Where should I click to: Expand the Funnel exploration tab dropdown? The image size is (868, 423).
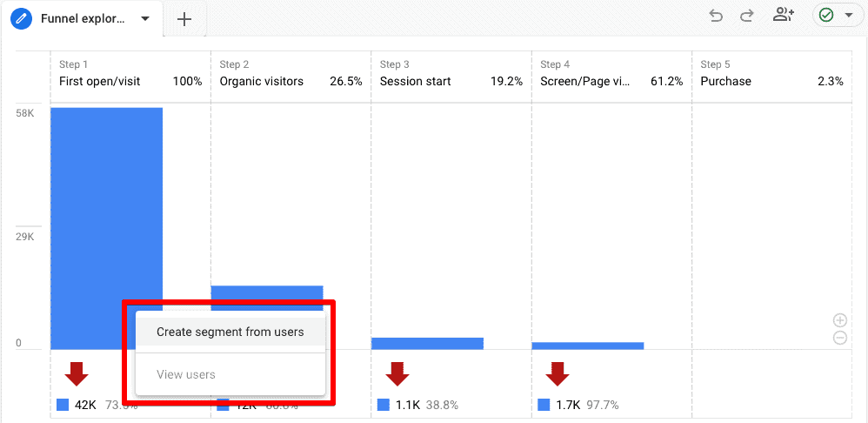click(x=144, y=19)
